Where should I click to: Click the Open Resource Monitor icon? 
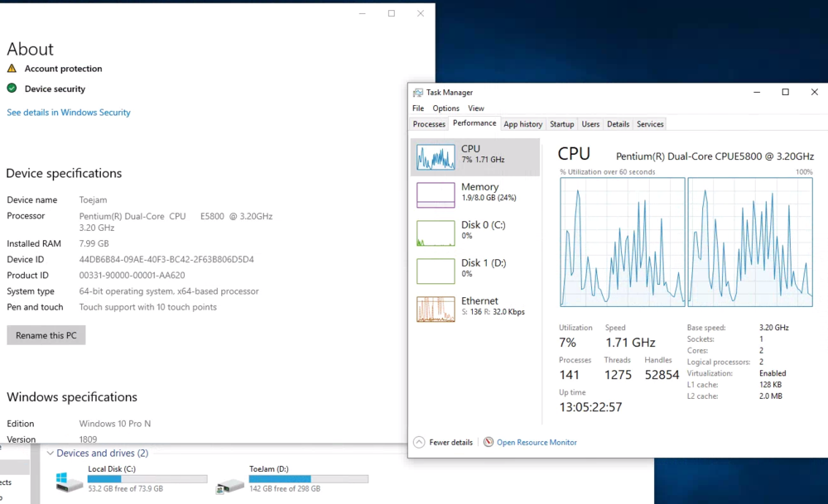click(x=489, y=443)
